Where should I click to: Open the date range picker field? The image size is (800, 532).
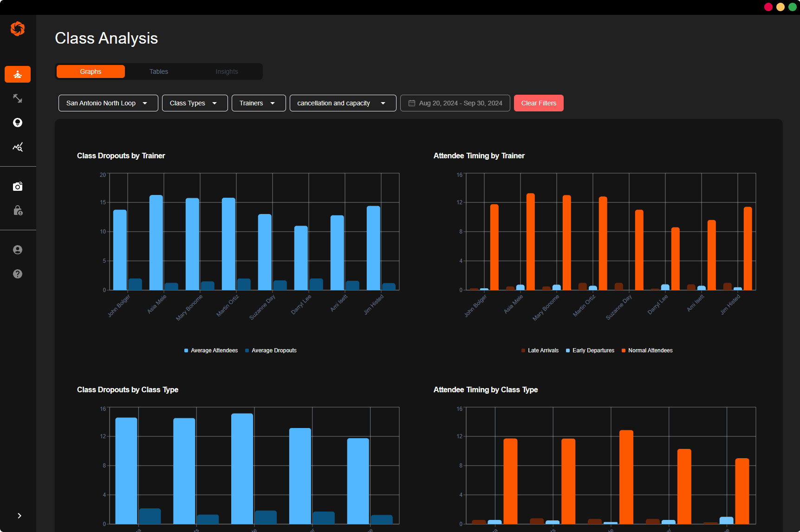[455, 103]
